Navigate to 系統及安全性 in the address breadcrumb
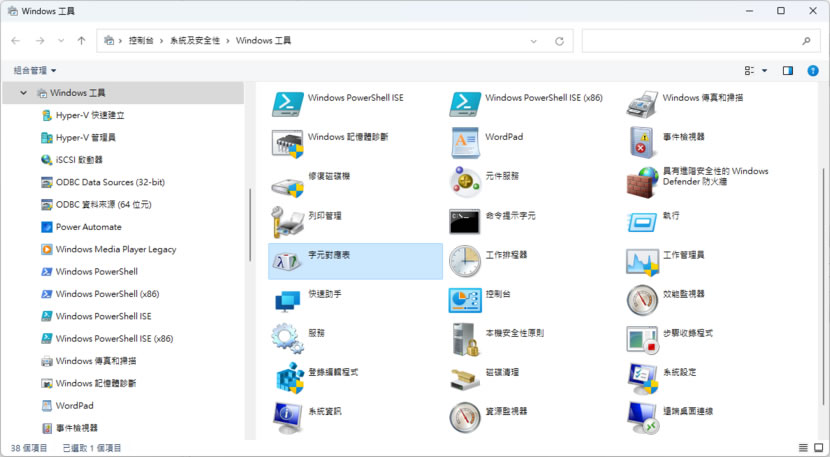 click(x=194, y=41)
